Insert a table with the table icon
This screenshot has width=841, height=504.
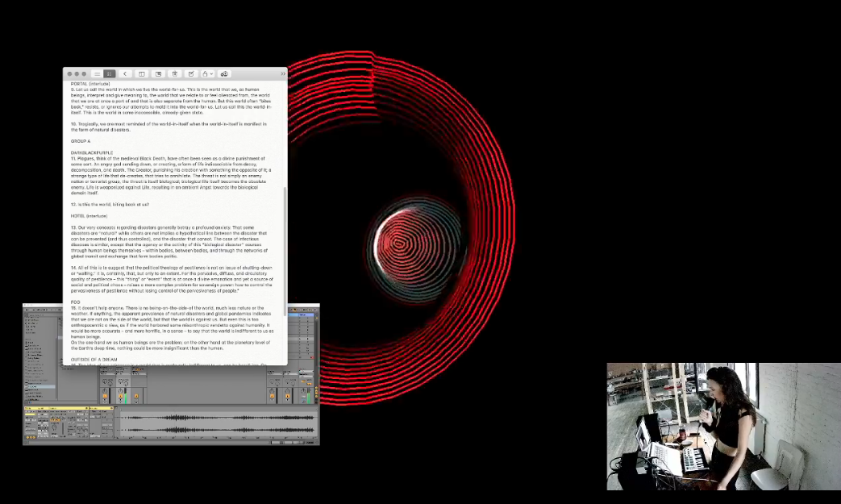143,73
